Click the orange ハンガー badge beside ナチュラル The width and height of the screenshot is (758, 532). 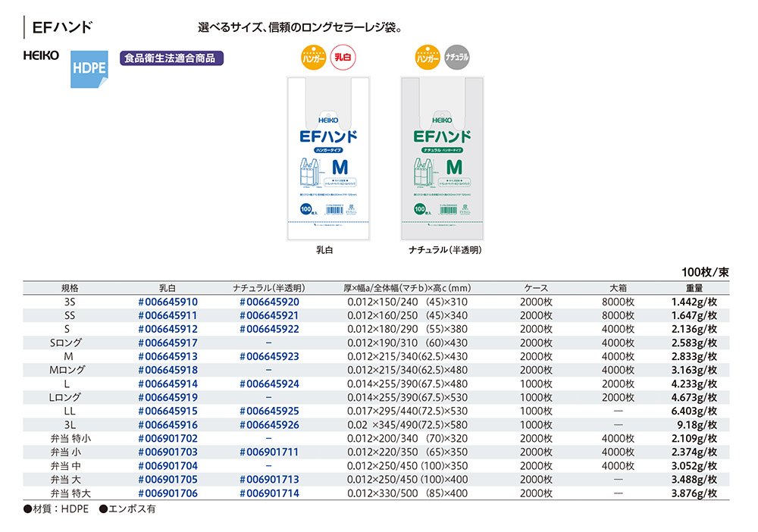coord(428,57)
